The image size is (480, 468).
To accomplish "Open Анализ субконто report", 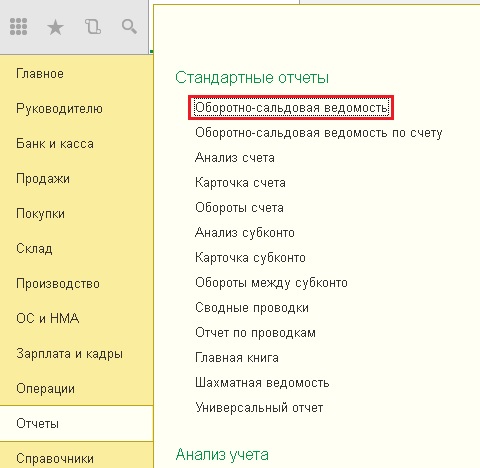I will [245, 233].
